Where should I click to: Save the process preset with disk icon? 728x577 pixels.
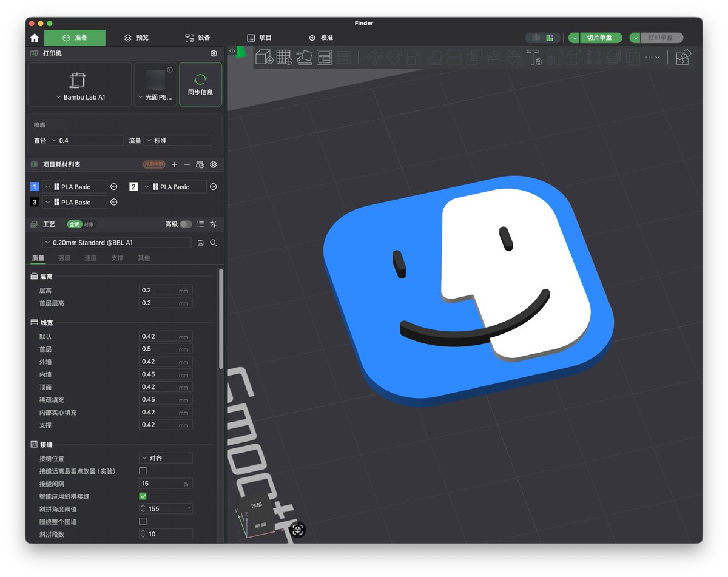(201, 243)
